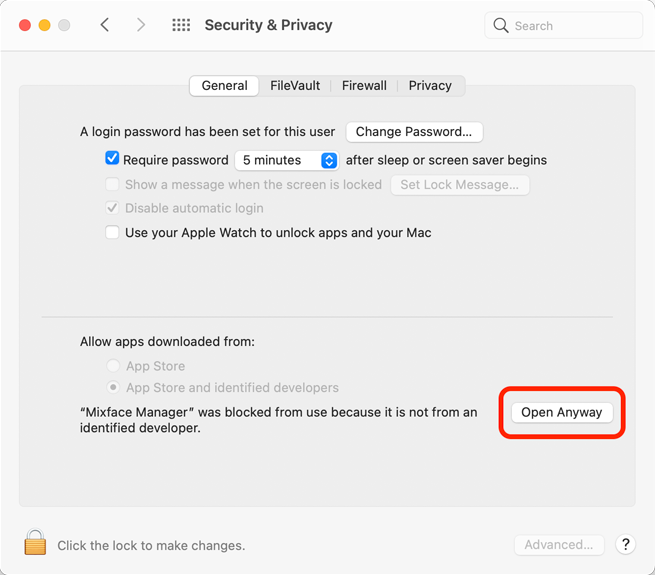
Task: Toggle Show a message when locked checkbox
Action: click(x=113, y=184)
